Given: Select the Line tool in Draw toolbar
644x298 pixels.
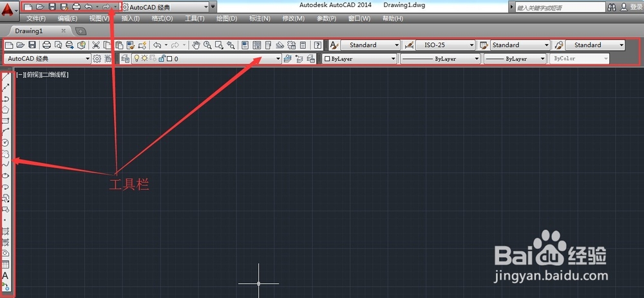Looking at the screenshot, I should 5,77.
